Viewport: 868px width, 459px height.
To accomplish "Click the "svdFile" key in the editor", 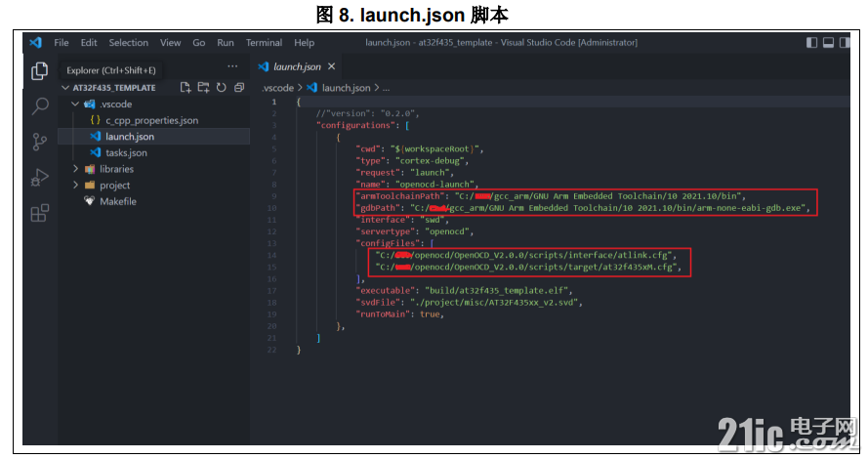I will pos(378,303).
